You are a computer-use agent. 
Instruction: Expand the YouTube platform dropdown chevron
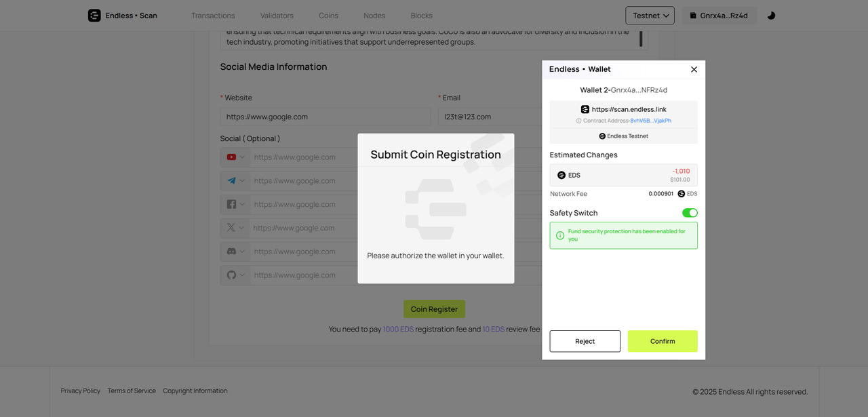(x=242, y=157)
